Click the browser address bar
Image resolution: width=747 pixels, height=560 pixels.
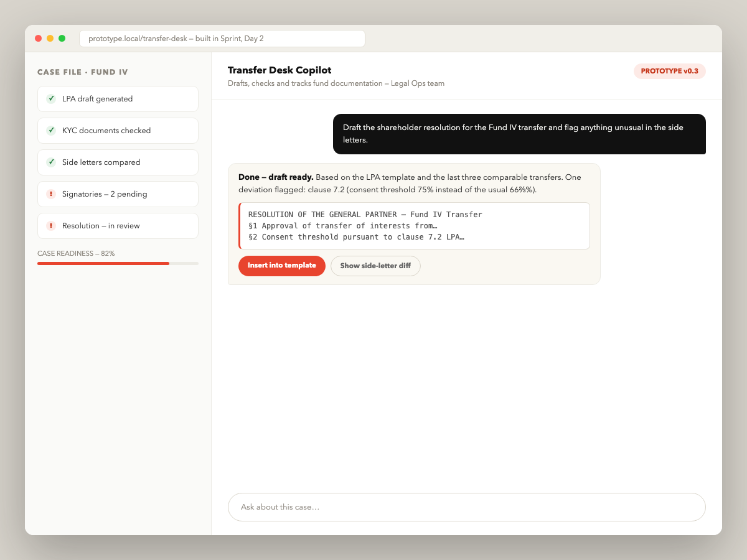tap(222, 39)
